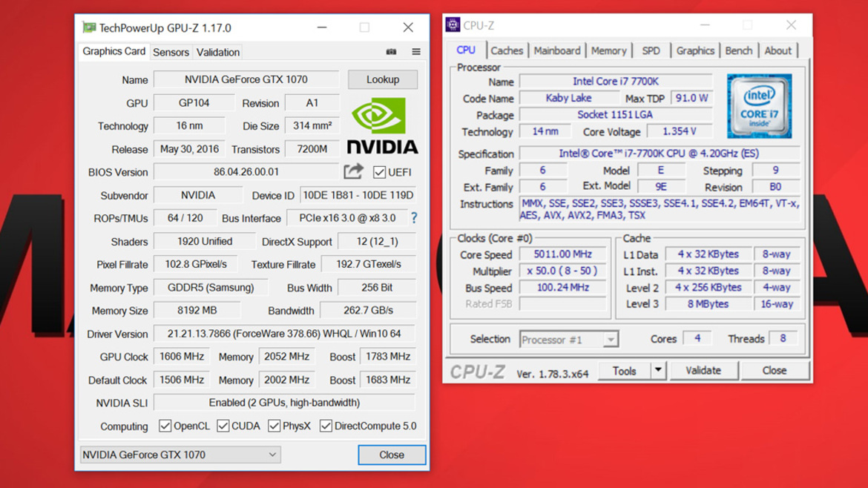Click the Specification field in CPU-Z

point(659,154)
